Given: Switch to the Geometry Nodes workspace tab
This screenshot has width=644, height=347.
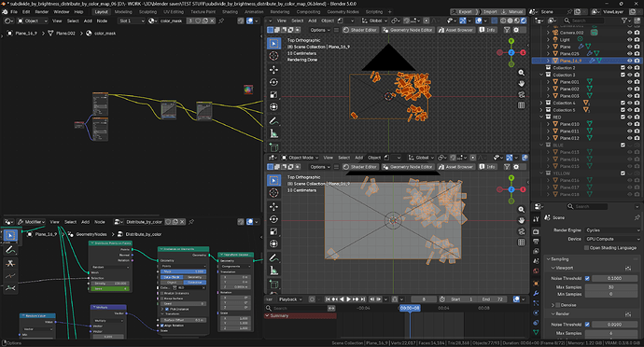Looking at the screenshot, I should 343,12.
